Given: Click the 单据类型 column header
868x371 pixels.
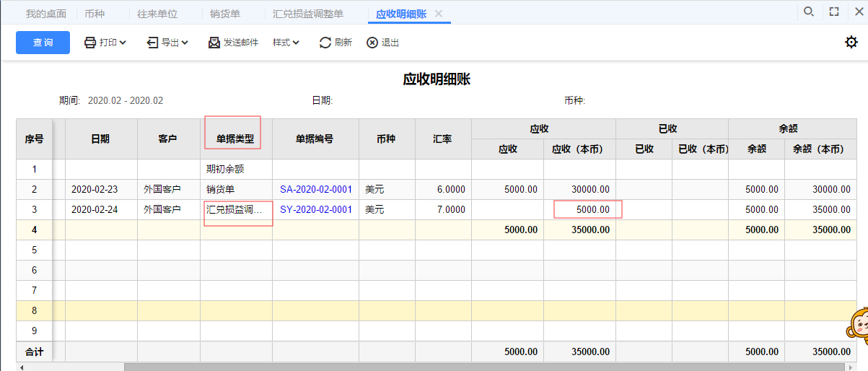Looking at the screenshot, I should click(235, 139).
